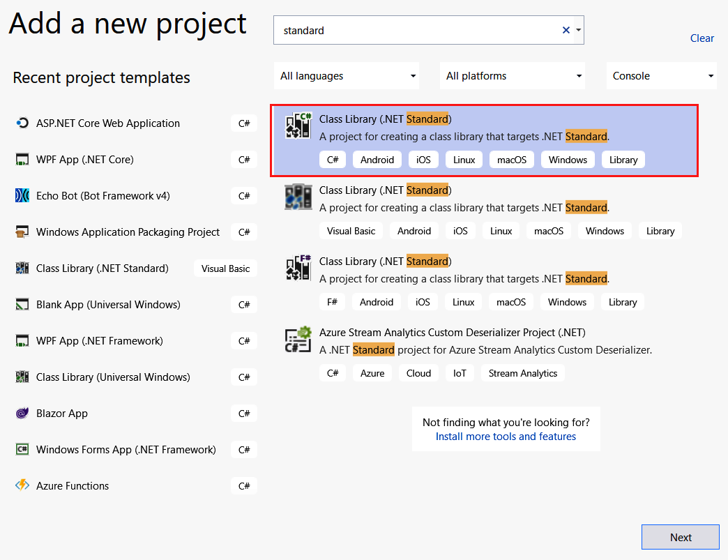
Task: Click C# badge next to Azure Functions
Action: [x=244, y=485]
